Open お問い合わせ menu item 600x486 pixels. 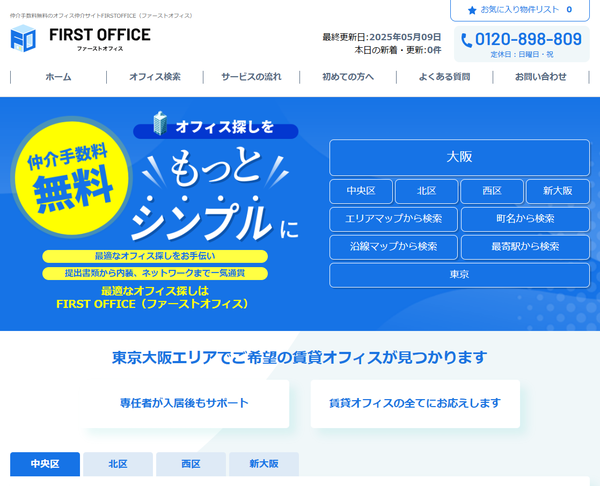541,77
